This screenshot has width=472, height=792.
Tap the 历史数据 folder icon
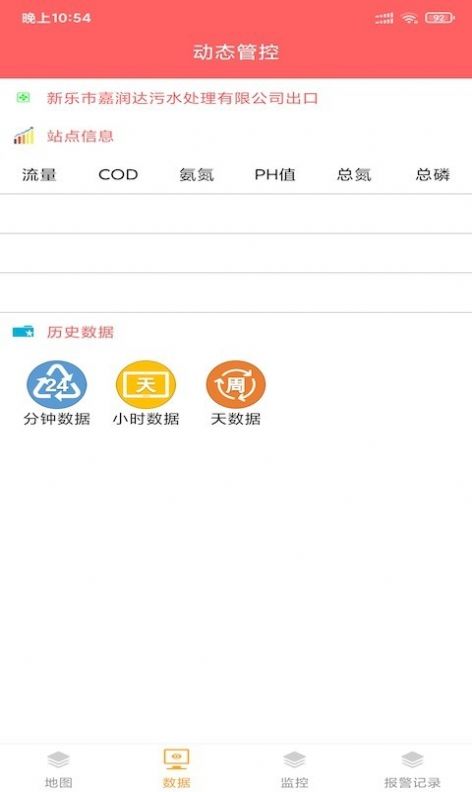[23, 331]
